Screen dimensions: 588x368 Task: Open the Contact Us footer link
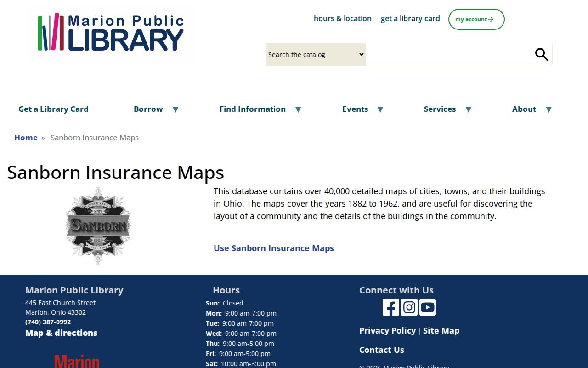point(382,350)
